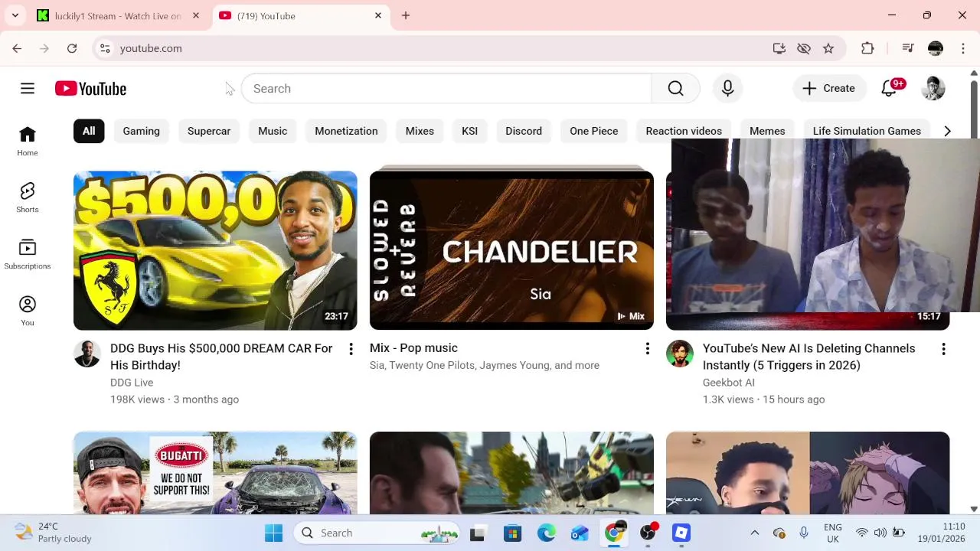Open Shorts in sidebar
The width and height of the screenshot is (980, 551).
28,198
